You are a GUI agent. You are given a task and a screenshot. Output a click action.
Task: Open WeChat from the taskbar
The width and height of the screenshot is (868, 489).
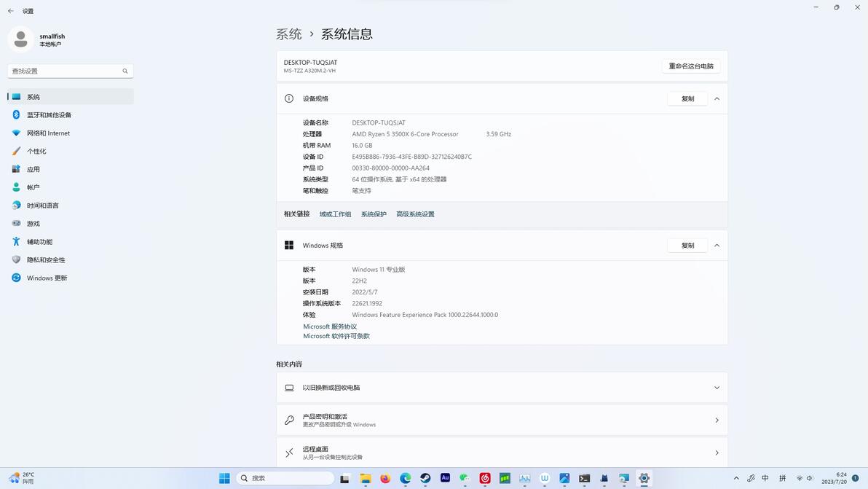(x=465, y=478)
